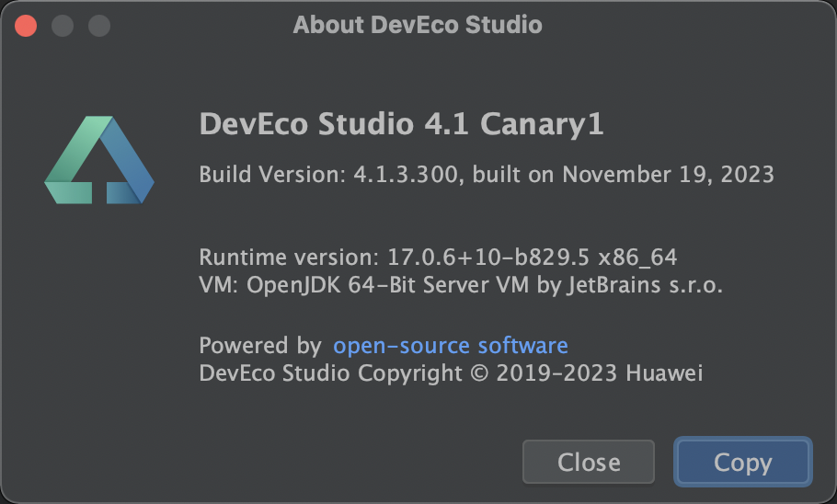Click the copyright © symbol
Viewport: 837px width, 504px height.
[479, 373]
